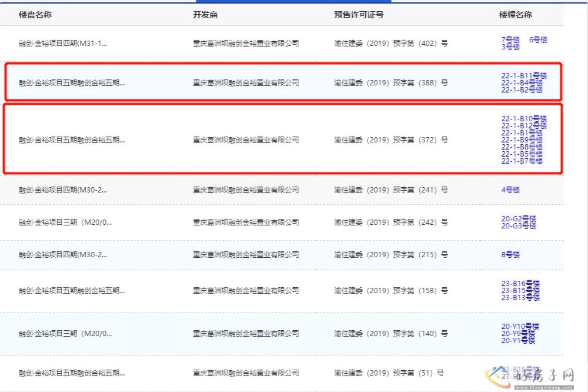Click permit number 预字第（158）号
Screen dimensions: 588x392
(391, 291)
